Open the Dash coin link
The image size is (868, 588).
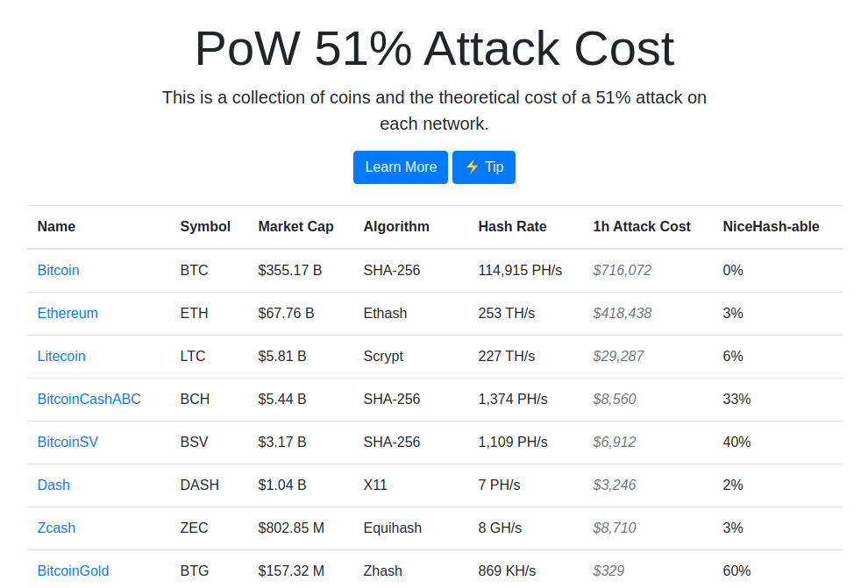tap(53, 485)
